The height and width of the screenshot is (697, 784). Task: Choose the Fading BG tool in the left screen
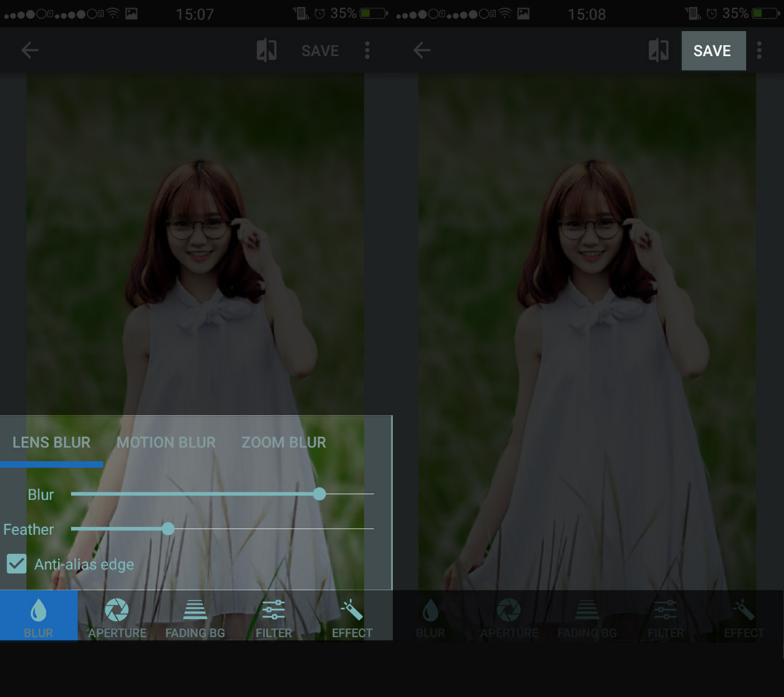(x=195, y=616)
